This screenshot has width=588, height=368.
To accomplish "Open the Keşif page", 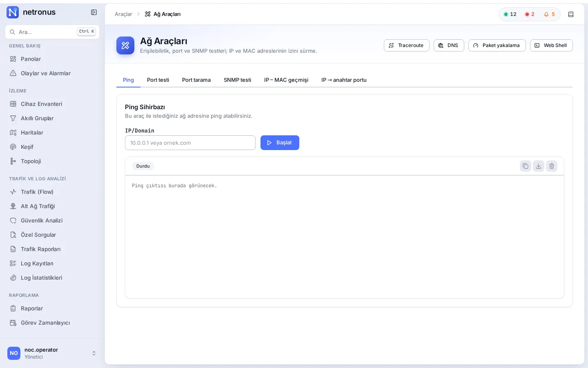I will [x=52, y=147].
